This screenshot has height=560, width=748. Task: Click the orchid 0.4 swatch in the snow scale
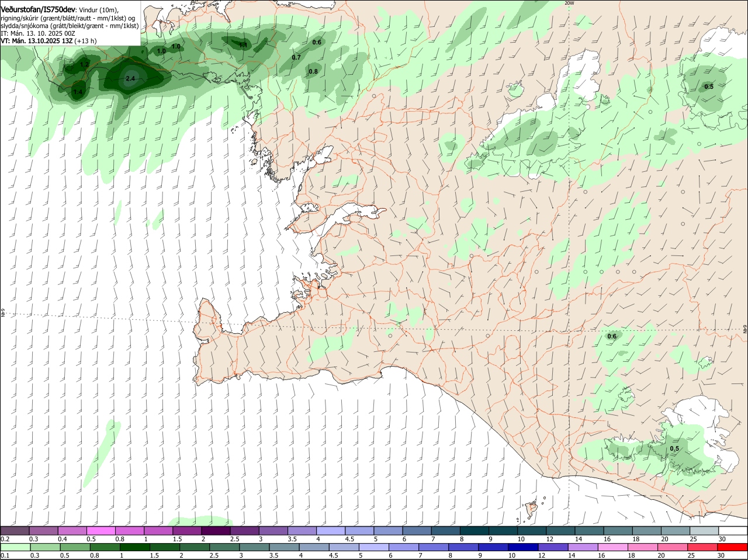[72, 530]
